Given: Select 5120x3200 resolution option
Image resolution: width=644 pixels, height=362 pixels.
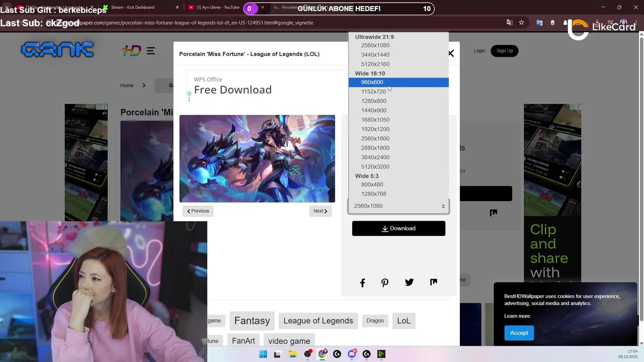Looking at the screenshot, I should pos(398,167).
